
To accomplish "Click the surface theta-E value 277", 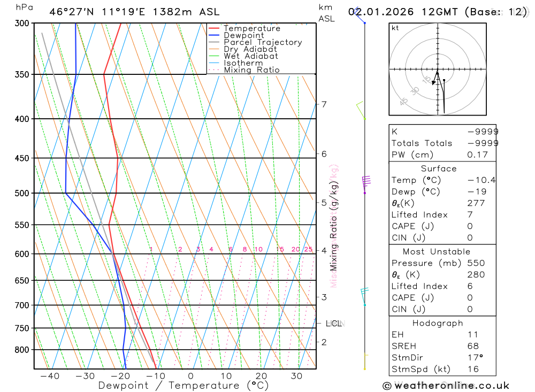I will coord(476,203).
